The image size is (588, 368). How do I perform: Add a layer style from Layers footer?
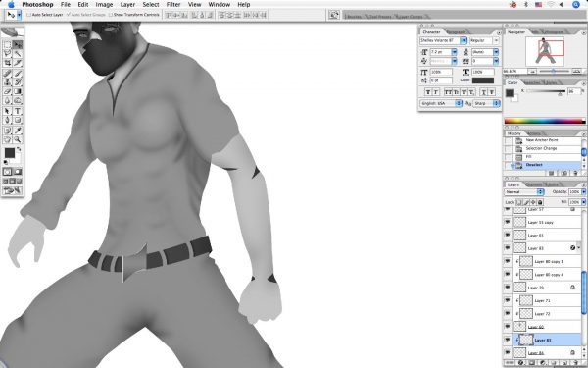[520, 363]
